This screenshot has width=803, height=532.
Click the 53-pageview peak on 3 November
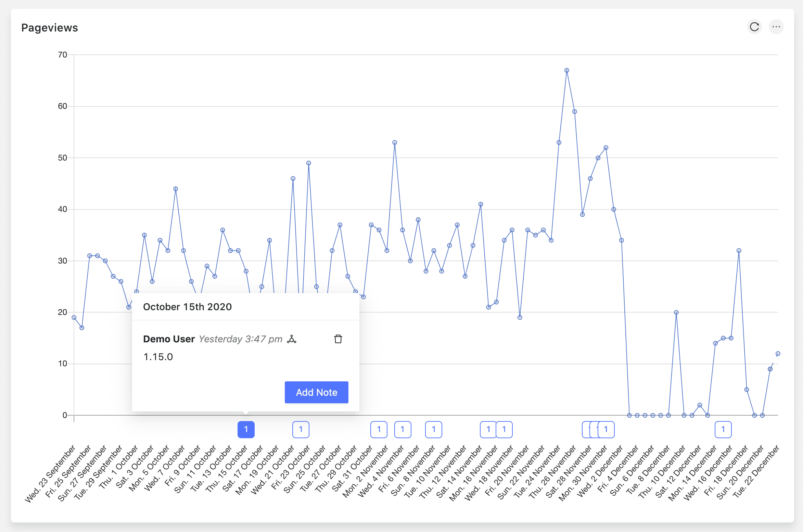coord(395,142)
